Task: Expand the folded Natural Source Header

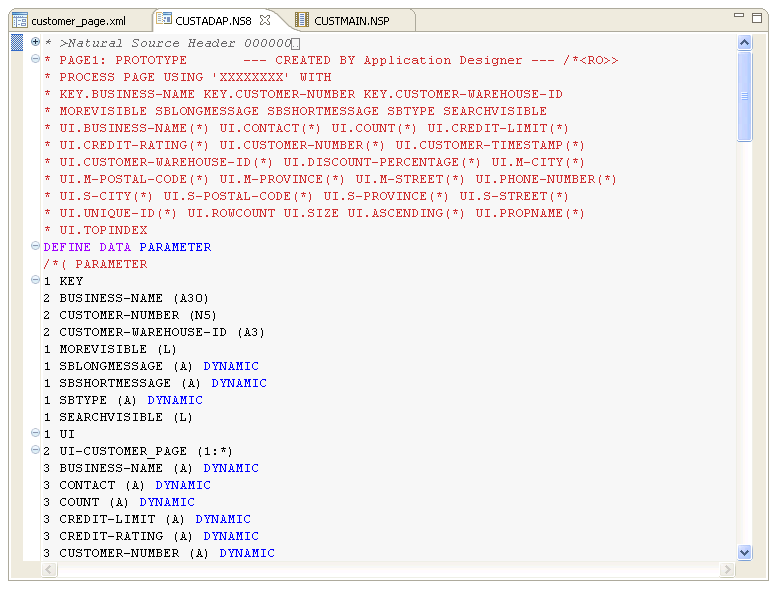Action: click(x=36, y=42)
